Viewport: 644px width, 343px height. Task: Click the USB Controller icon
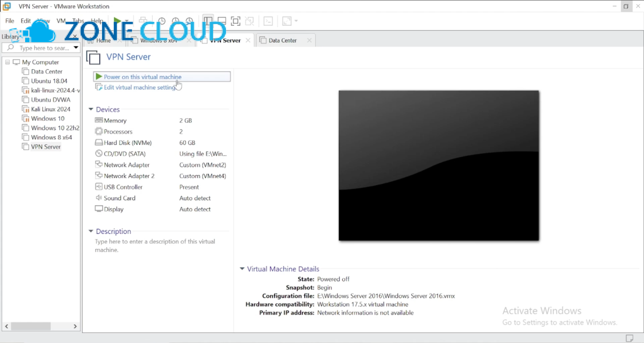99,187
